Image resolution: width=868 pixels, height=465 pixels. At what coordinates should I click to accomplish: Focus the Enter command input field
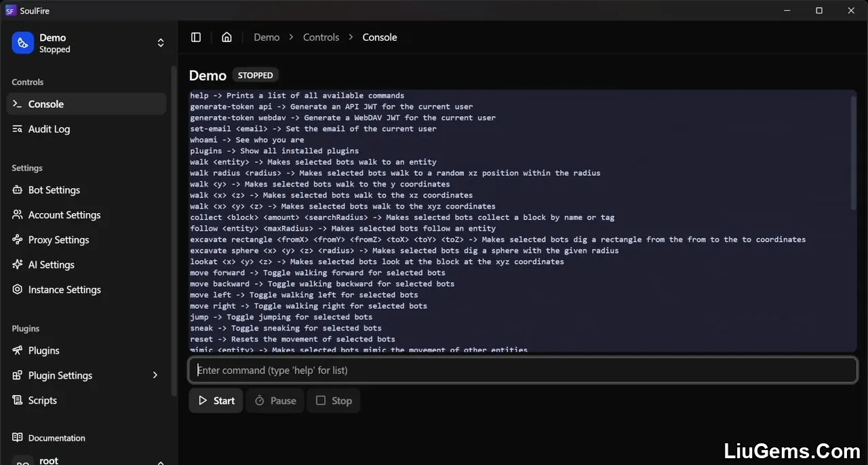coord(523,370)
